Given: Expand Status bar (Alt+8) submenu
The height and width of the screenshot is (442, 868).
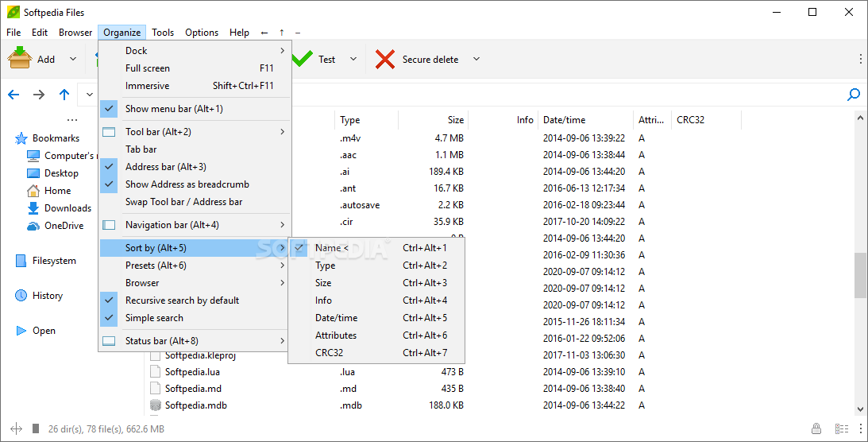Looking at the screenshot, I should pos(195,340).
